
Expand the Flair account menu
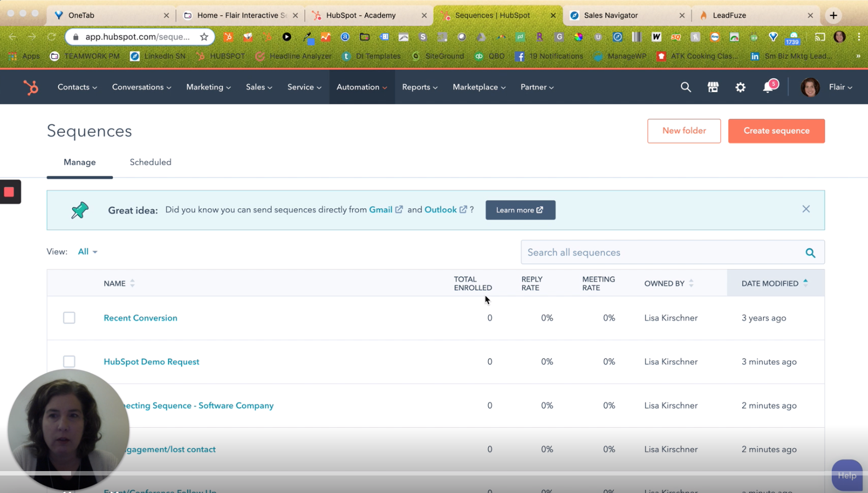pos(840,87)
